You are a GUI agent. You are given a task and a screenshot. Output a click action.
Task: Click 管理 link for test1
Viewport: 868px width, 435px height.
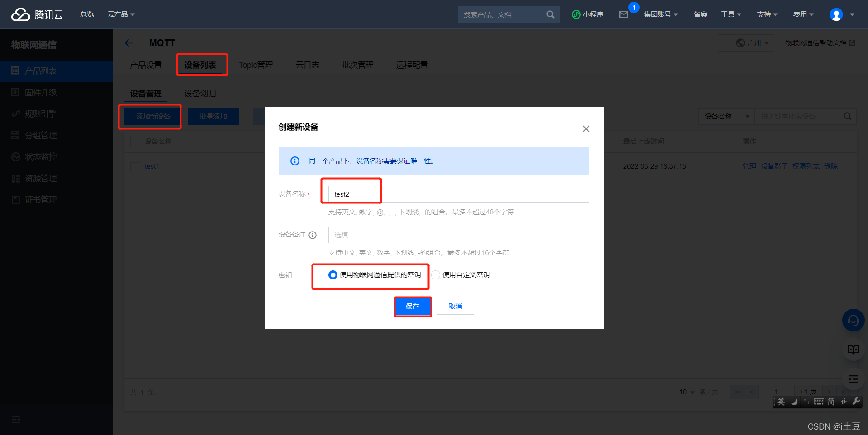tap(749, 166)
